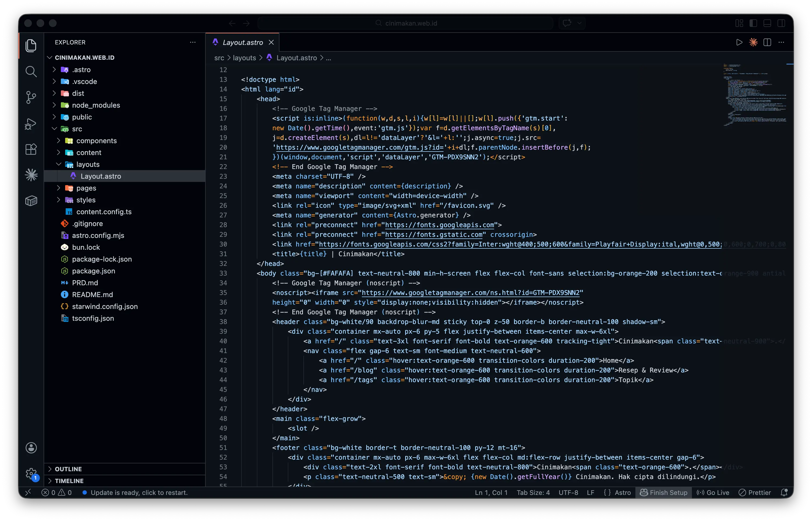Open Explorer Views and More Actions ellipsis
Image resolution: width=812 pixels, height=521 pixels.
tap(192, 42)
